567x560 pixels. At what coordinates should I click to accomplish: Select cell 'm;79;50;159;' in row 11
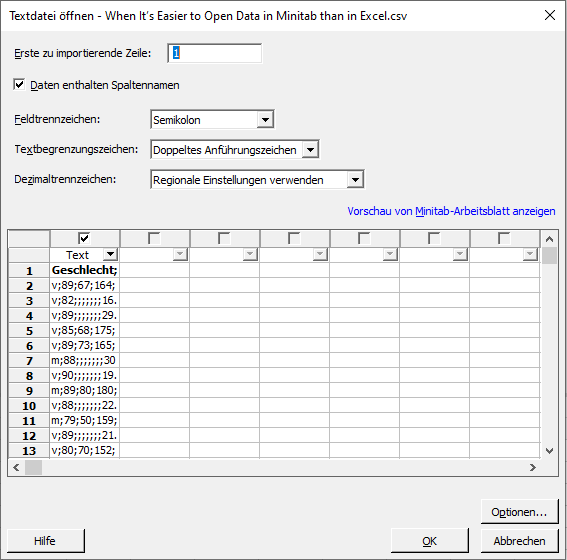[84, 420]
